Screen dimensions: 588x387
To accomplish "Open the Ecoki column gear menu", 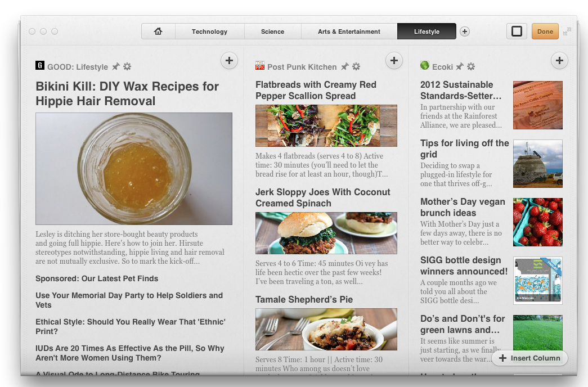I will click(471, 67).
